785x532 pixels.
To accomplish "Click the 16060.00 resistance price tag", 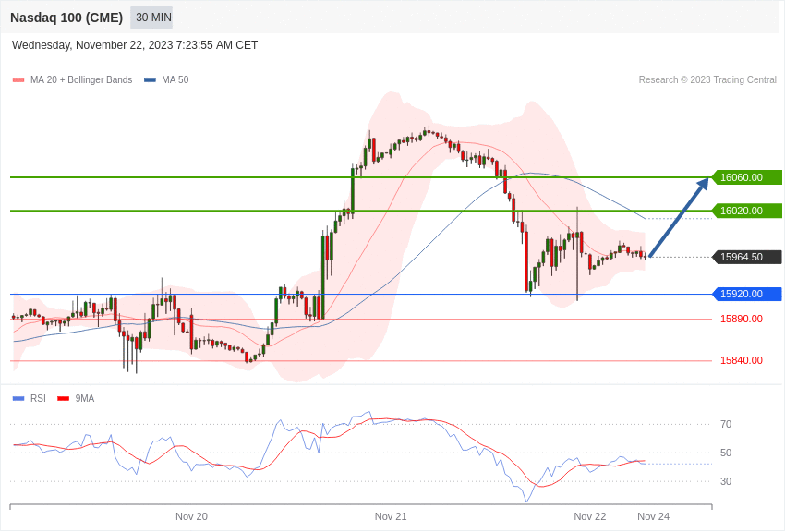I will tap(746, 177).
